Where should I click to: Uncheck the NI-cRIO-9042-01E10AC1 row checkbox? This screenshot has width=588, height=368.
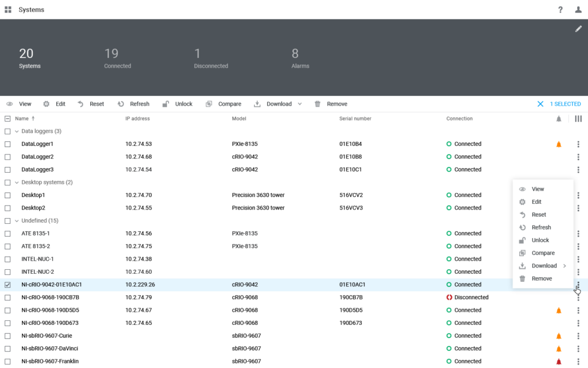click(x=7, y=285)
